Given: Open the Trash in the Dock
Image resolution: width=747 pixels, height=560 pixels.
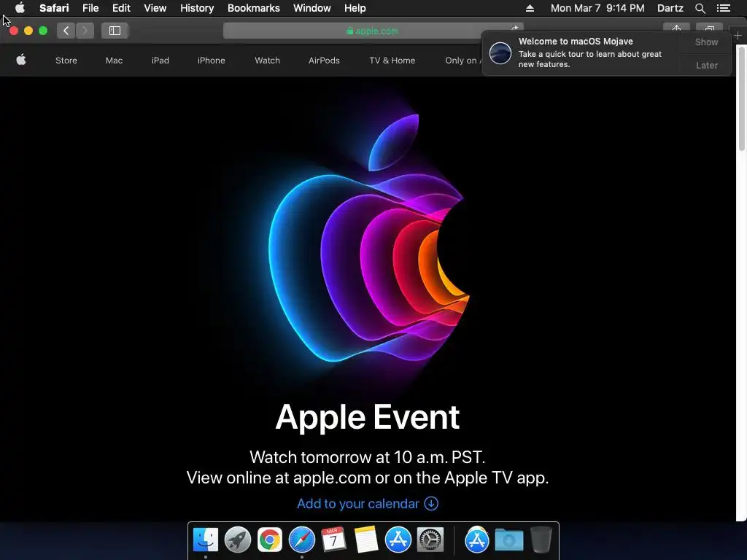Looking at the screenshot, I should [541, 540].
